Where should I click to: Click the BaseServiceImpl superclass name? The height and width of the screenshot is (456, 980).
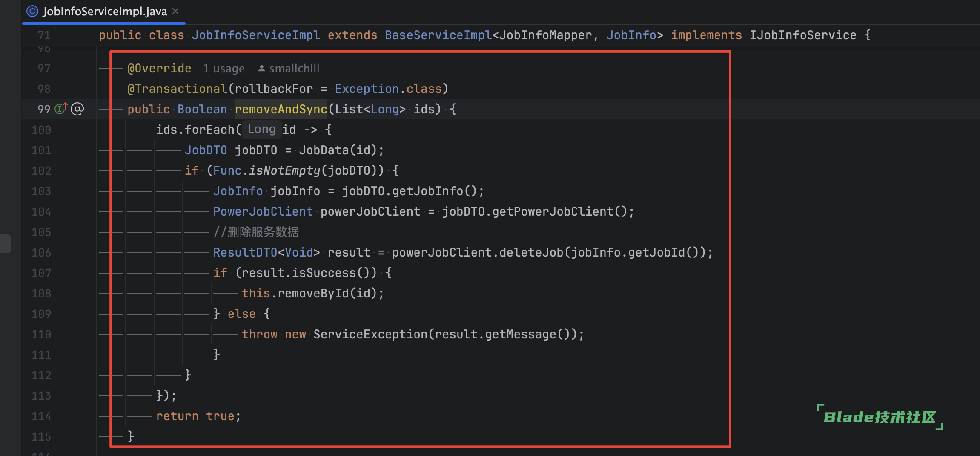(438, 35)
